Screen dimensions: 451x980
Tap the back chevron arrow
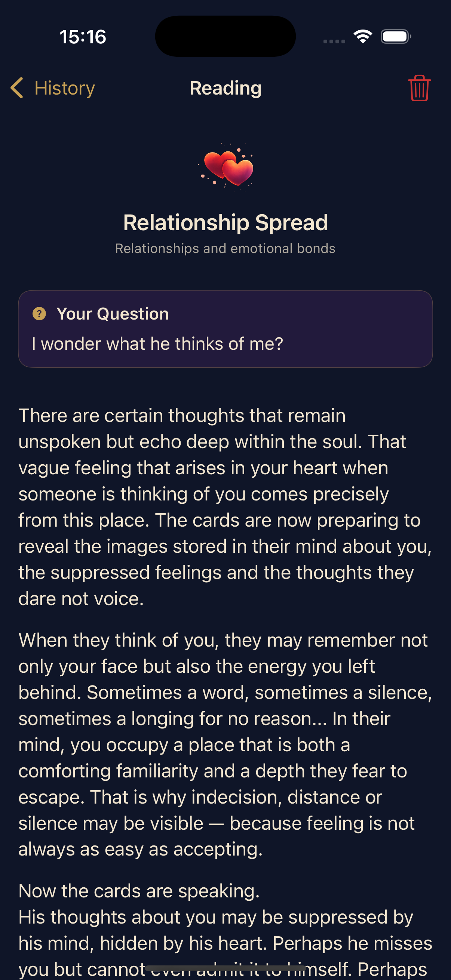point(17,88)
